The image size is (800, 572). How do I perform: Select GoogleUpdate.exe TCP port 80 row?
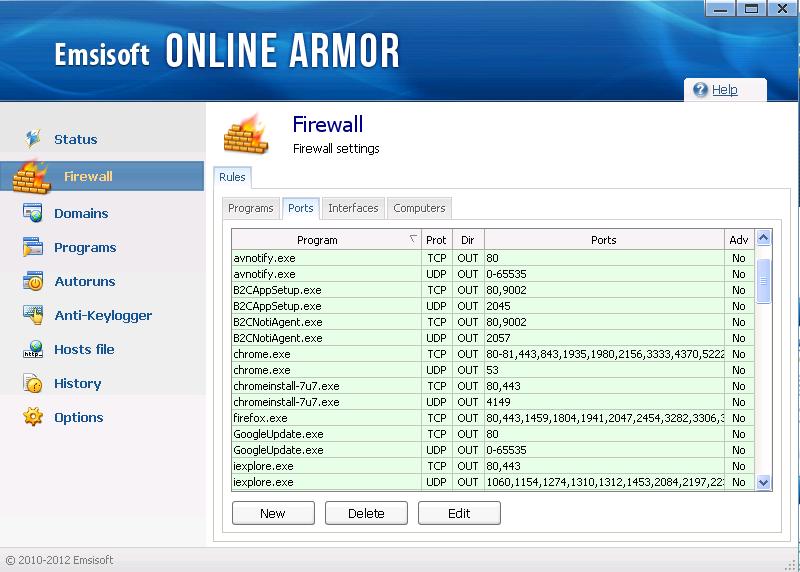[493, 434]
